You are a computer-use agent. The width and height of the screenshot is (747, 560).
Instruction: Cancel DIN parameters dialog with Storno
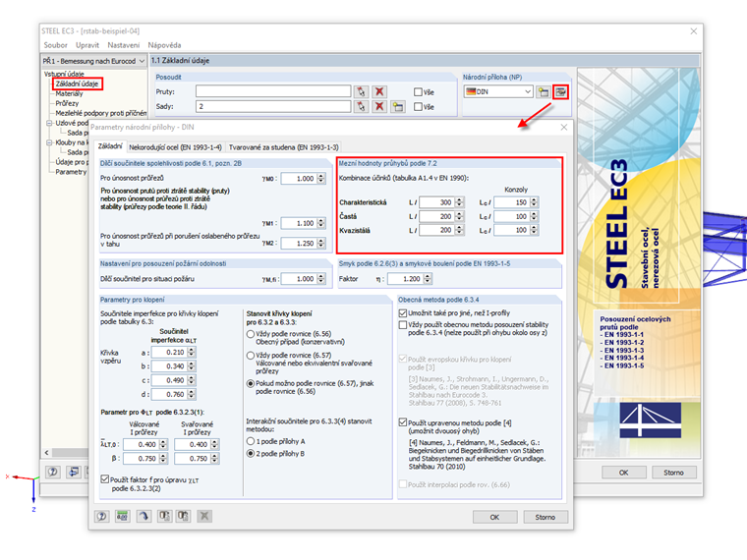point(545,517)
